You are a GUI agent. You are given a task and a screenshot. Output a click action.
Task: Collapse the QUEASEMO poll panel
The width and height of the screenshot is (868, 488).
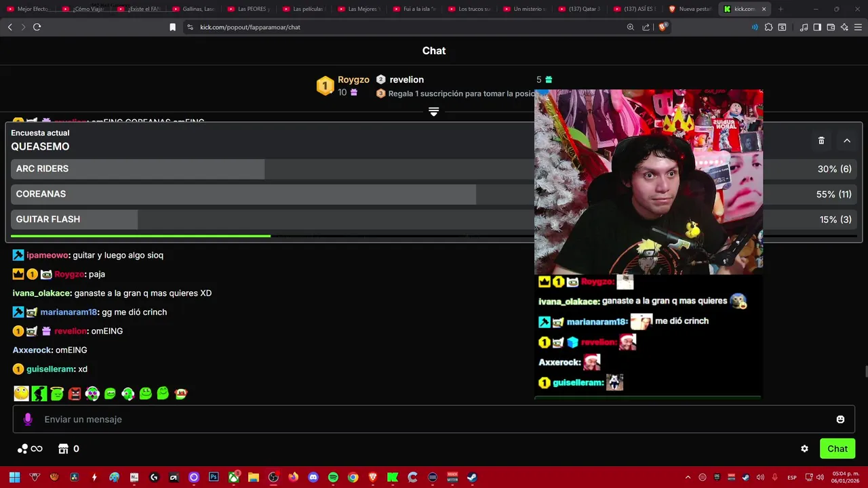847,140
